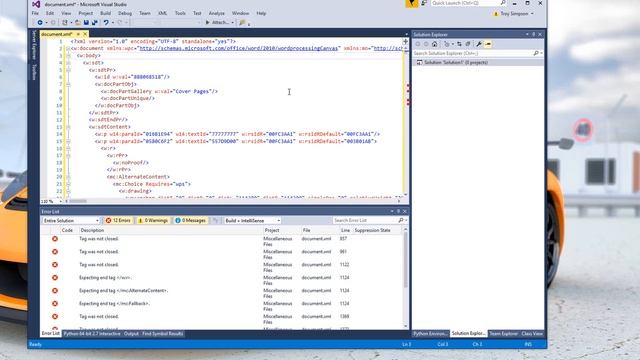Click the New Project toolbar icon

click(64, 22)
